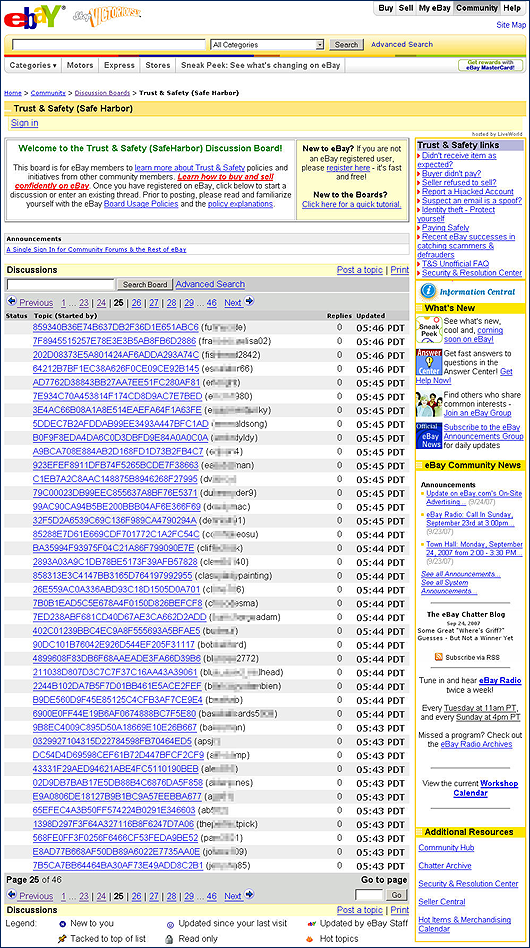Click the main eBay search input field

(x=109, y=45)
